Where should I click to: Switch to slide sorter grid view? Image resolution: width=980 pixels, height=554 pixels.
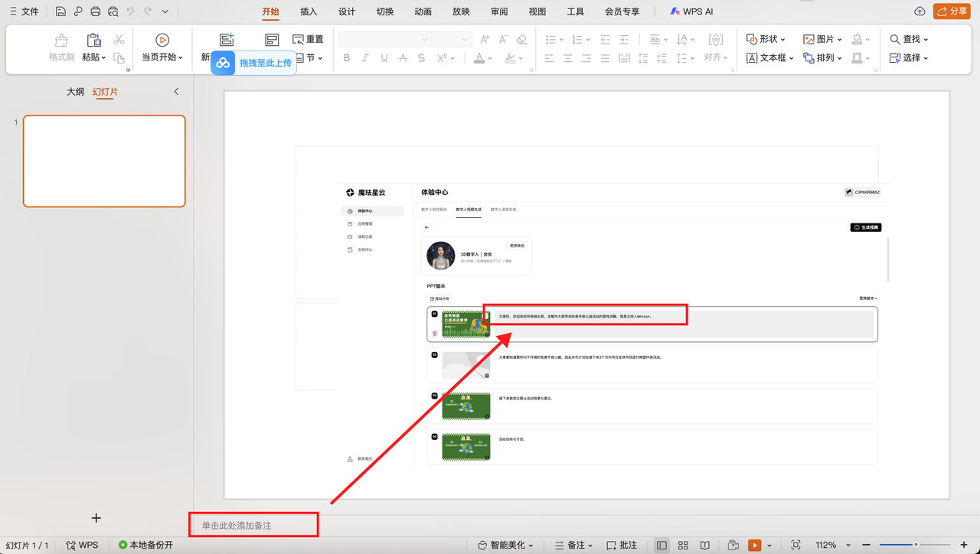(684, 545)
